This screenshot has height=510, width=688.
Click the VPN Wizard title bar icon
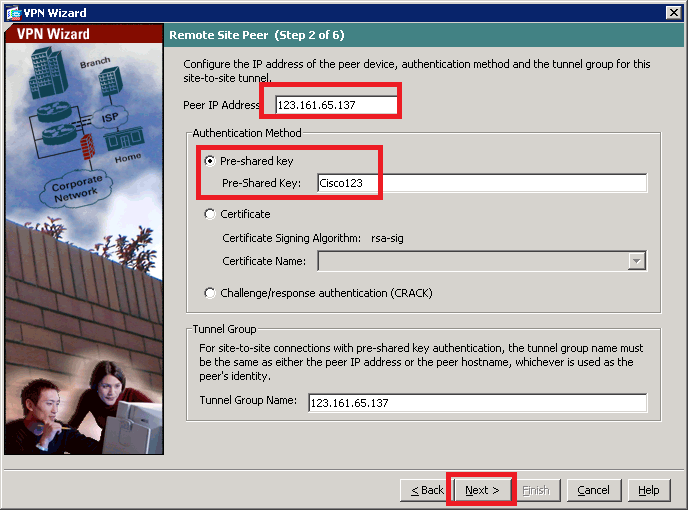click(x=12, y=12)
